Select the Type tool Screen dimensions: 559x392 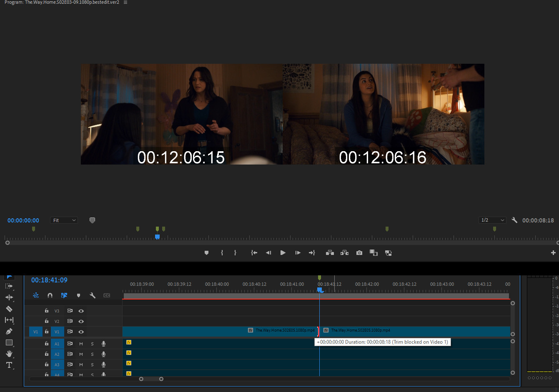pyautogui.click(x=9, y=365)
